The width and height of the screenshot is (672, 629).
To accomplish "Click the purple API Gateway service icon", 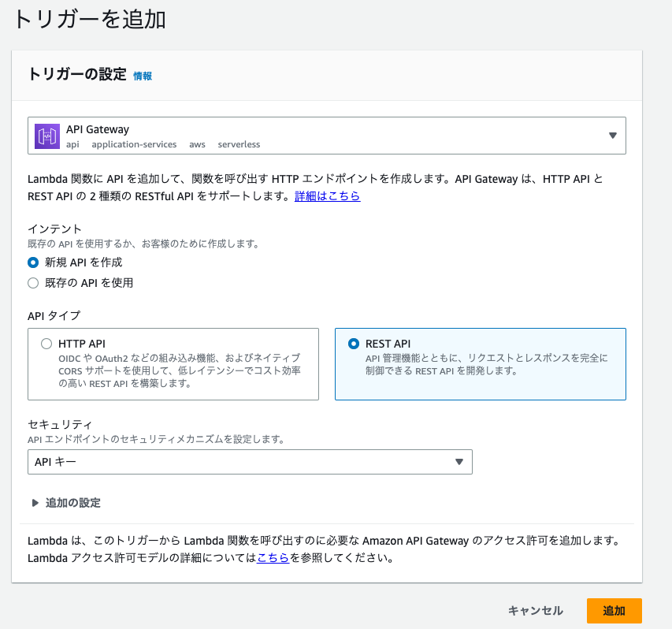I will coord(47,136).
